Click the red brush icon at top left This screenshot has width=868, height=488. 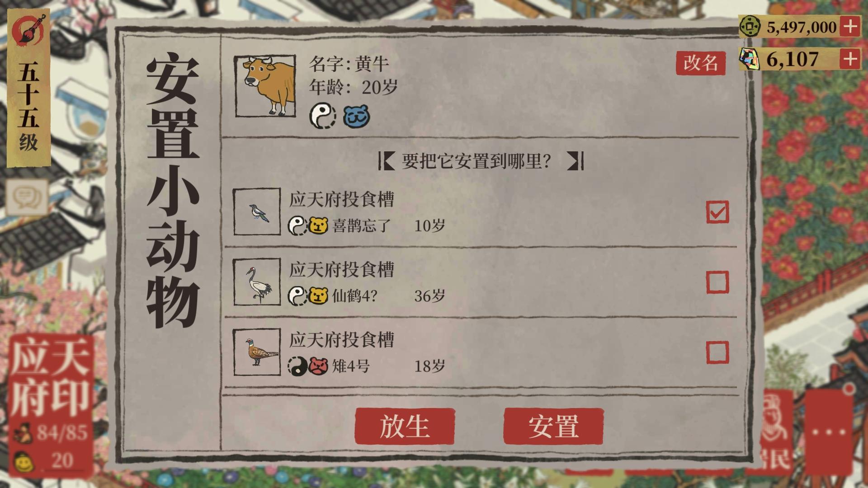click(29, 30)
